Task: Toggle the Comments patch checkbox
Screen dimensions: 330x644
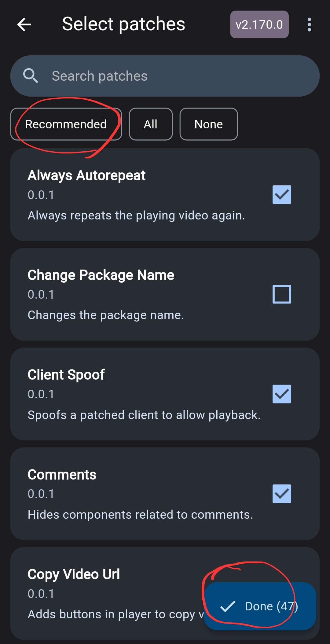Action: pos(282,494)
